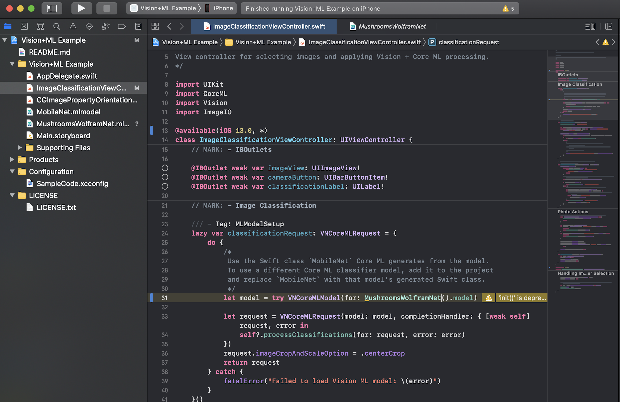Image resolution: width=620 pixels, height=402 pixels.
Task: Click classificationRequest in the jump bar
Action: [469, 42]
